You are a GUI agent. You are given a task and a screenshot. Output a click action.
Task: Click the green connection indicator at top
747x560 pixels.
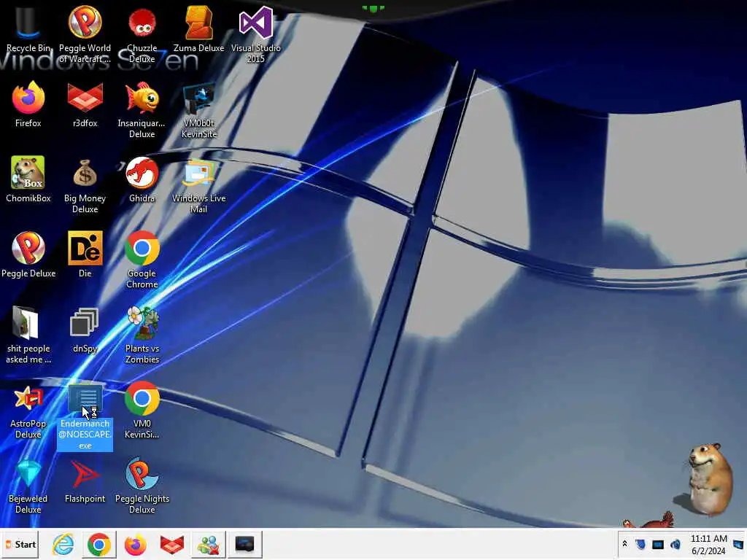pos(373,8)
